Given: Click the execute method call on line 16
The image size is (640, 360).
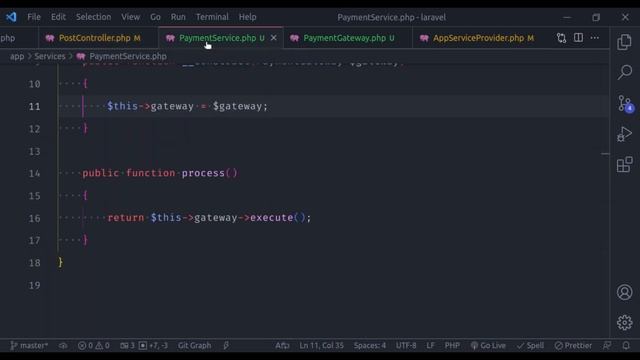Looking at the screenshot, I should (x=271, y=218).
